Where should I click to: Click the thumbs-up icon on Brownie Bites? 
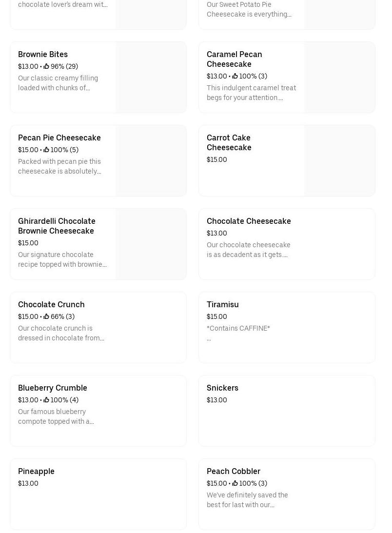click(46, 66)
